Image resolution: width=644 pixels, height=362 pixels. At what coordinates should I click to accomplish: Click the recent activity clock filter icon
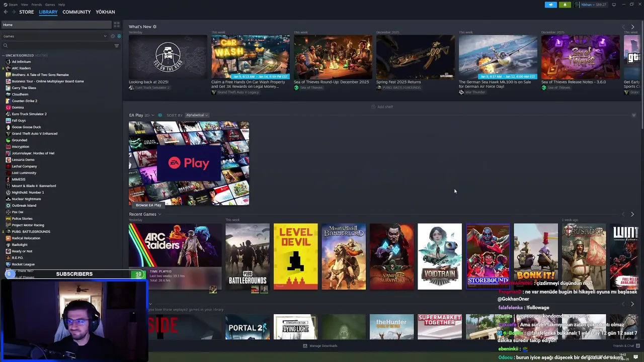[112, 36]
